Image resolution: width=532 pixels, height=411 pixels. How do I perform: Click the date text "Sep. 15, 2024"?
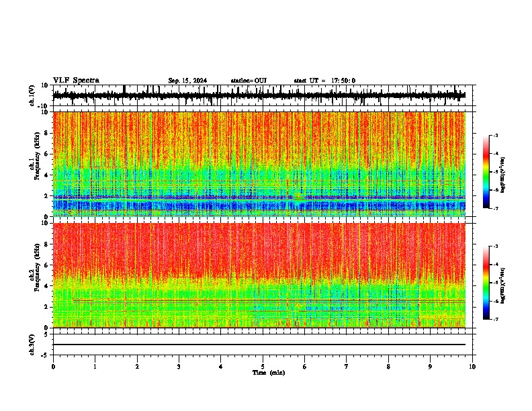point(187,81)
